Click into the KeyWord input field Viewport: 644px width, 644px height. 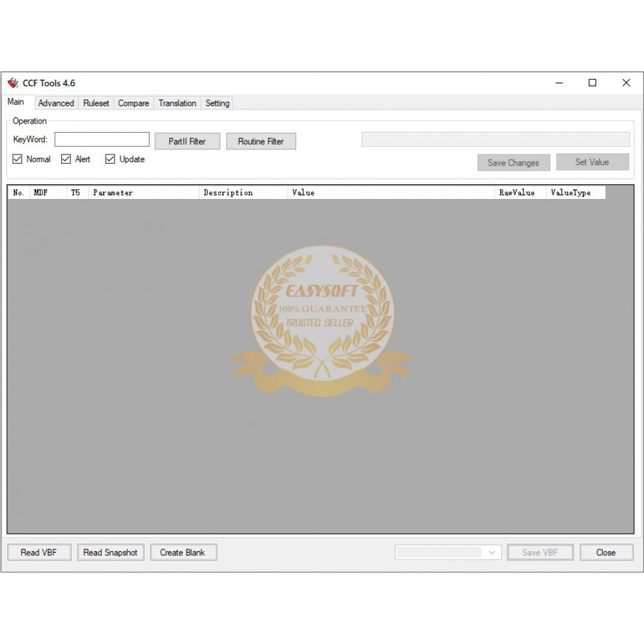[x=102, y=139]
